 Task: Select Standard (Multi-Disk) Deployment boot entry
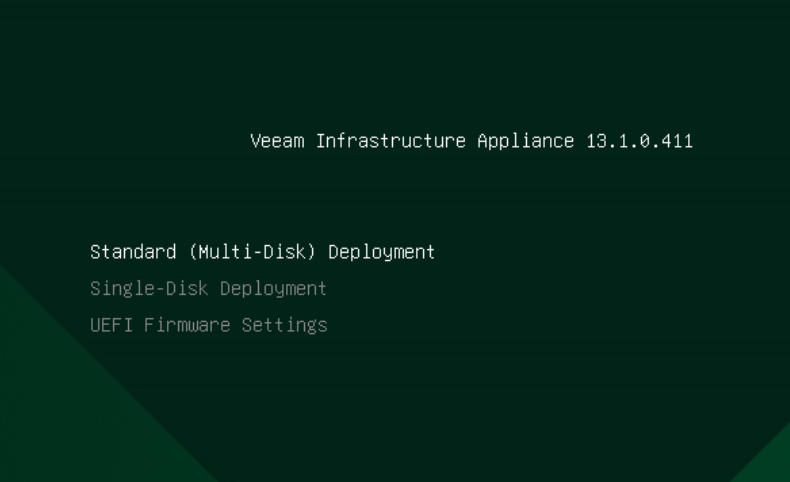point(262,252)
